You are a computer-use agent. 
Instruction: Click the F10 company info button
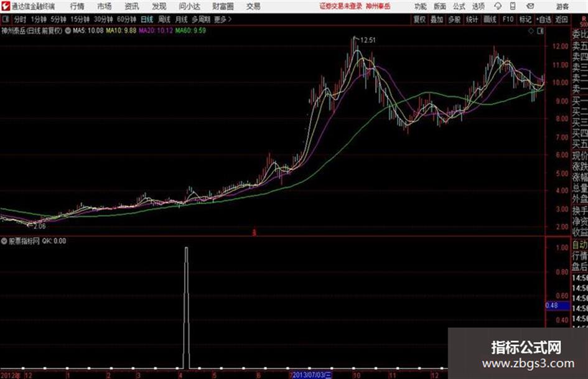pyautogui.click(x=508, y=19)
